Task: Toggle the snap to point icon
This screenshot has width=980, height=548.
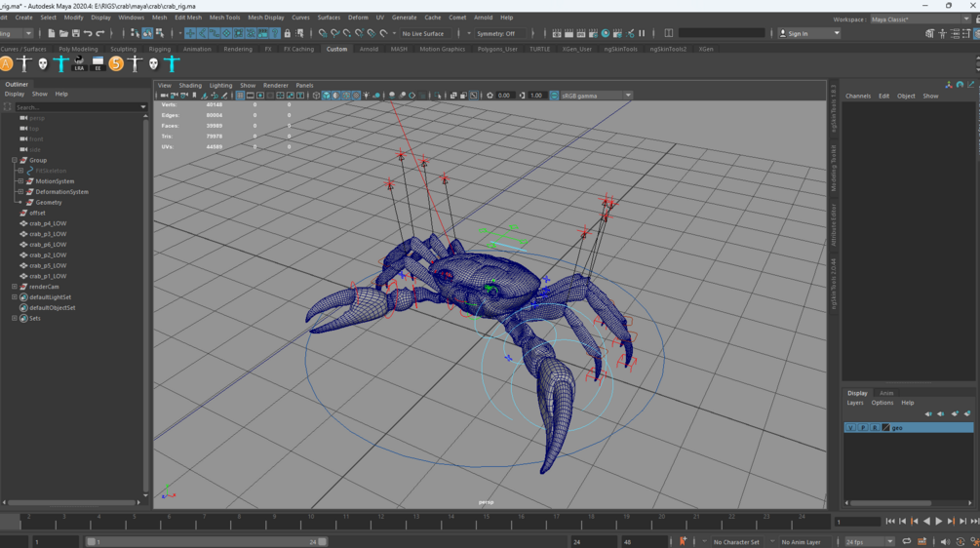Action: (x=347, y=33)
